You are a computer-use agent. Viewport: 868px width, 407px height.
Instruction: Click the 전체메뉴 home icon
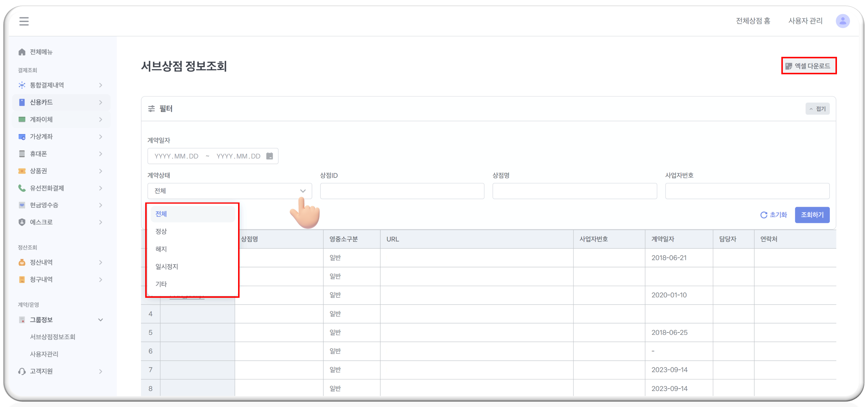(22, 52)
